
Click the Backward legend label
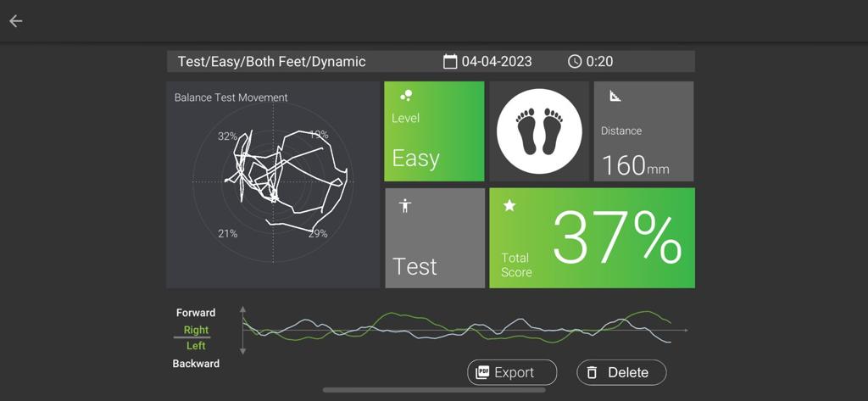(x=196, y=364)
